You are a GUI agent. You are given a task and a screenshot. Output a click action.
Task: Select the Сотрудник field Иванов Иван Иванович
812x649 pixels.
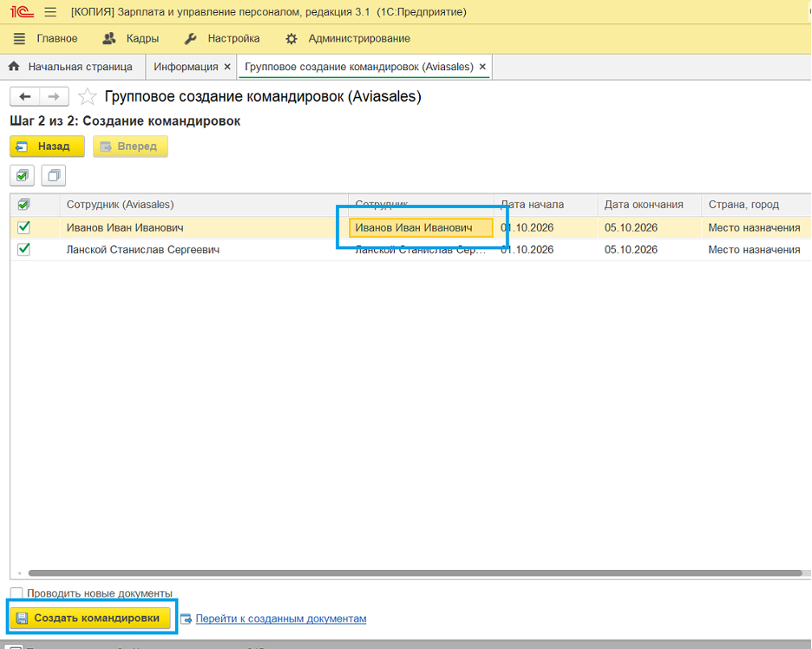point(421,227)
